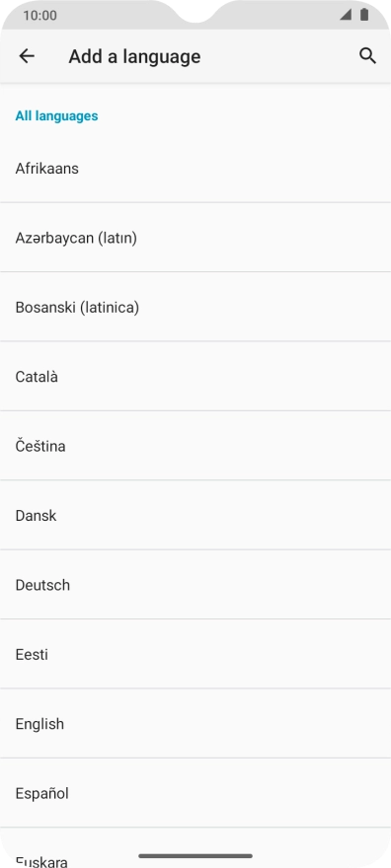391x868 pixels.
Task: Choose Azərbaycan (latın) from the list
Action: coord(195,238)
